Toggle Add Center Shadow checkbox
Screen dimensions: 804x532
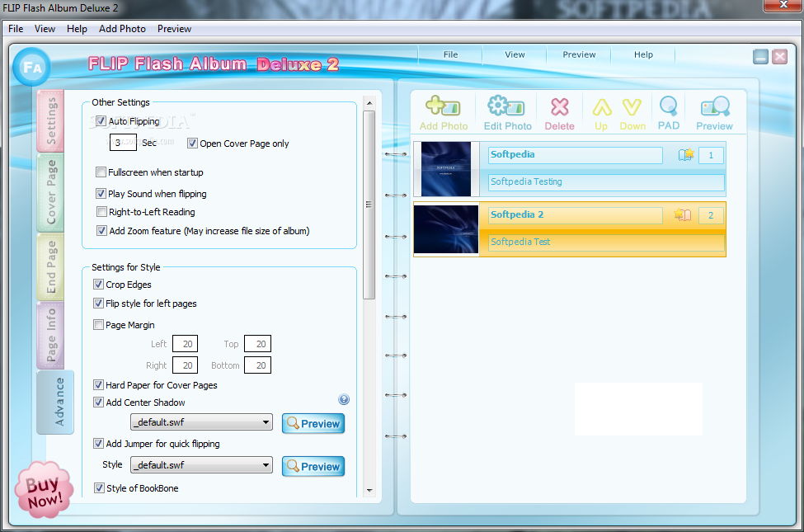98,403
